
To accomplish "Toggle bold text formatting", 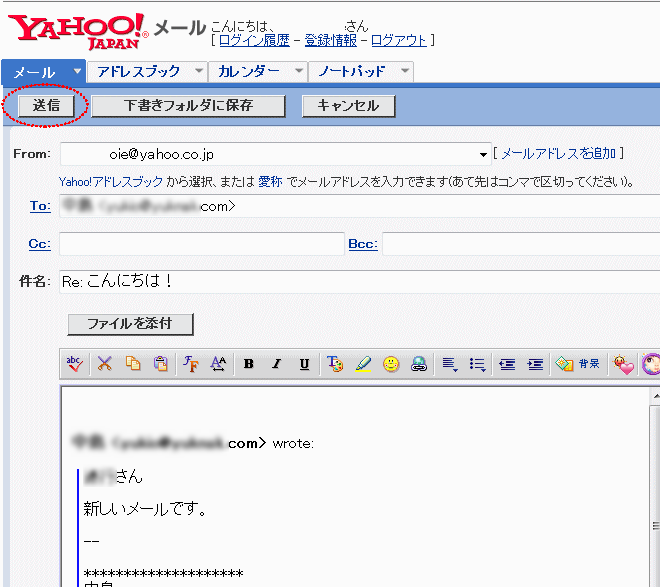I will [248, 365].
